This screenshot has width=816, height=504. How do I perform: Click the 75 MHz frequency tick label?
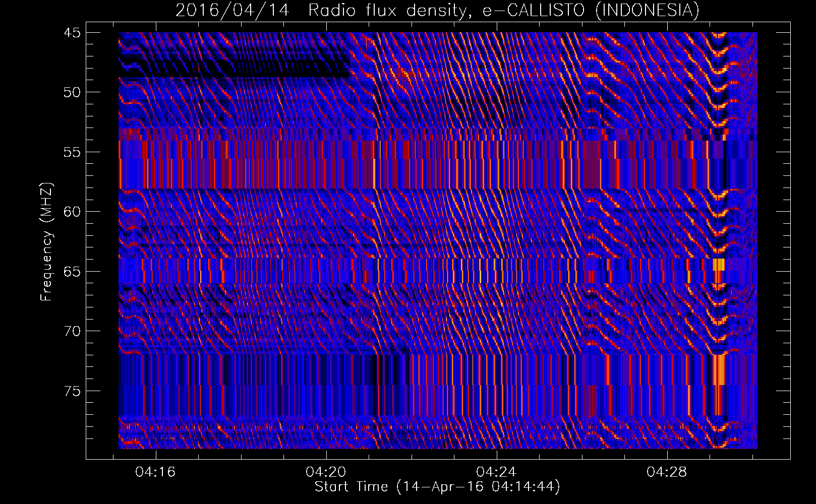tap(72, 391)
